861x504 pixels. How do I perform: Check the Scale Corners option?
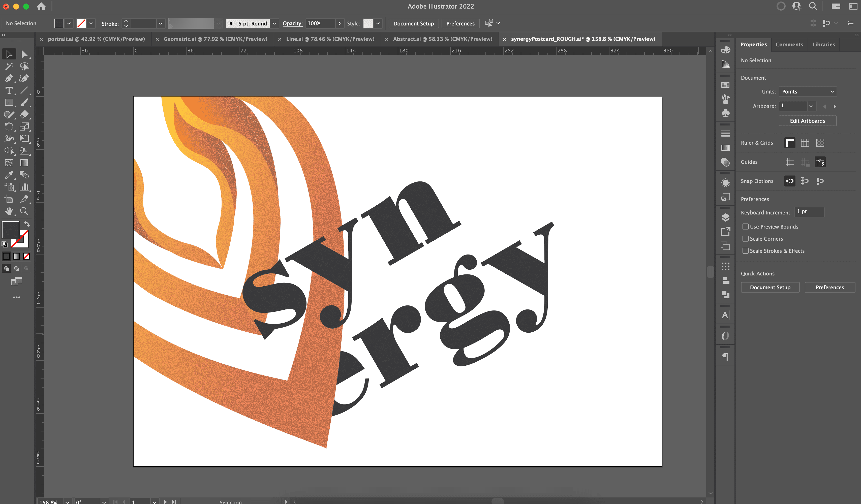click(746, 238)
